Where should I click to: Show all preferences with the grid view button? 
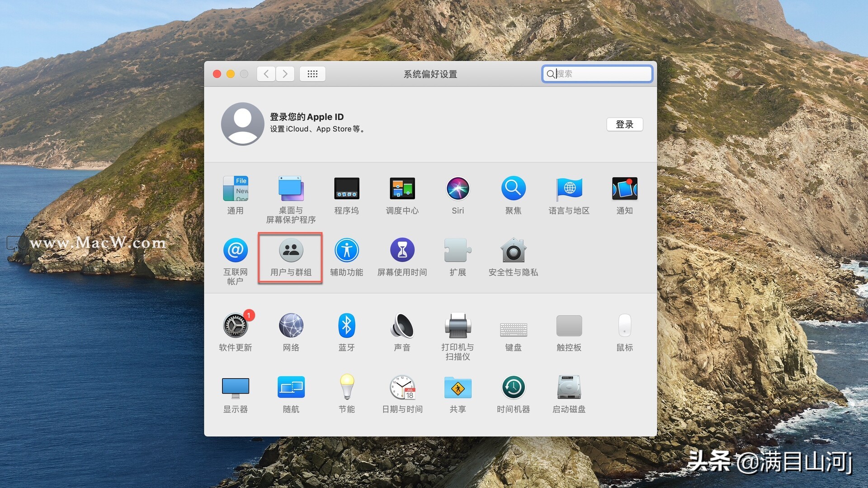coord(312,74)
